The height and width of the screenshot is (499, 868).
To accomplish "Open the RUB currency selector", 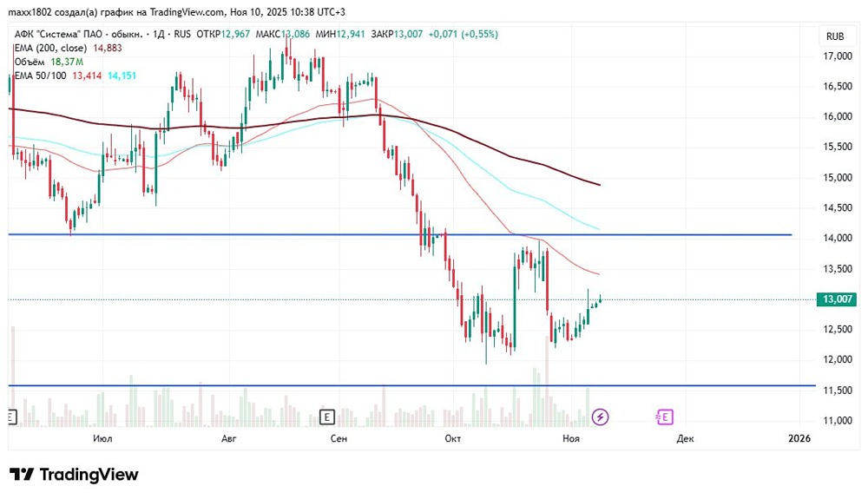I will pyautogui.click(x=835, y=36).
